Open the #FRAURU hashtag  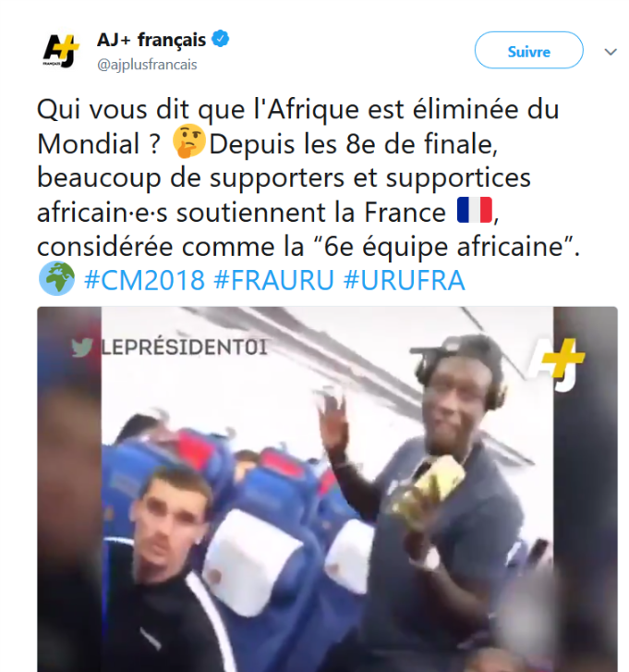click(x=273, y=280)
